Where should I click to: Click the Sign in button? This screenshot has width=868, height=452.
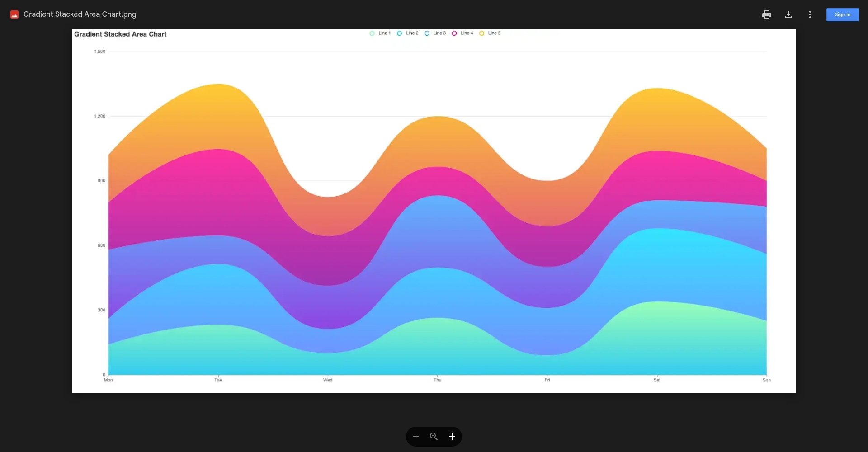842,14
